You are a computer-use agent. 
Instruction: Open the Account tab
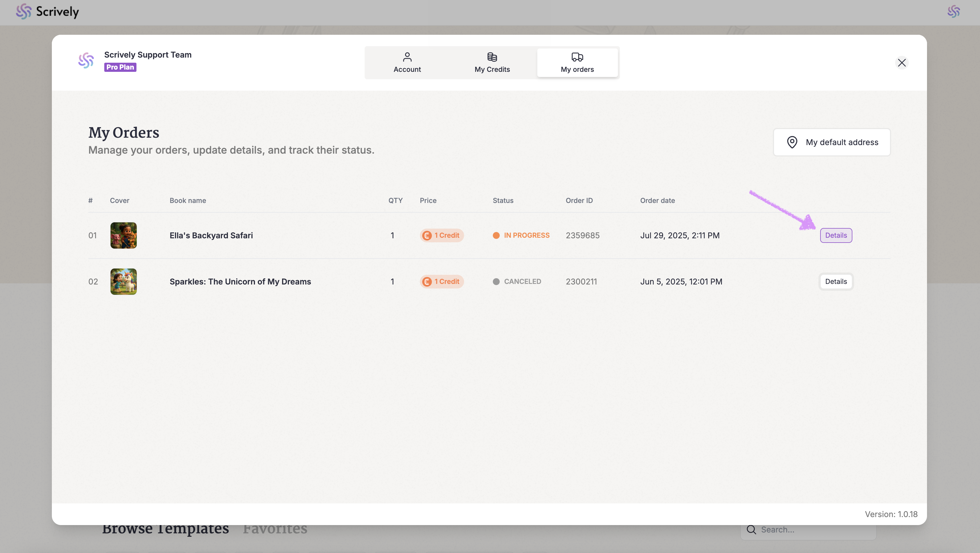click(x=407, y=62)
